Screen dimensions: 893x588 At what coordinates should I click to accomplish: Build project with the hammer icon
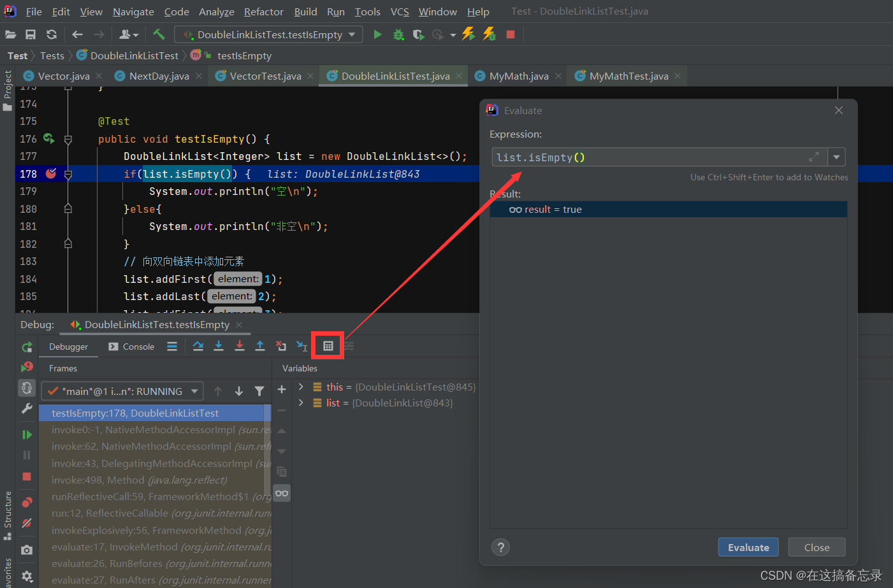159,34
